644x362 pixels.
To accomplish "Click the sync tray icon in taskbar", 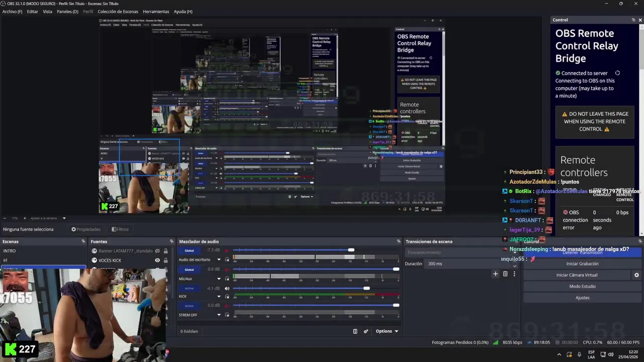I will (569, 354).
